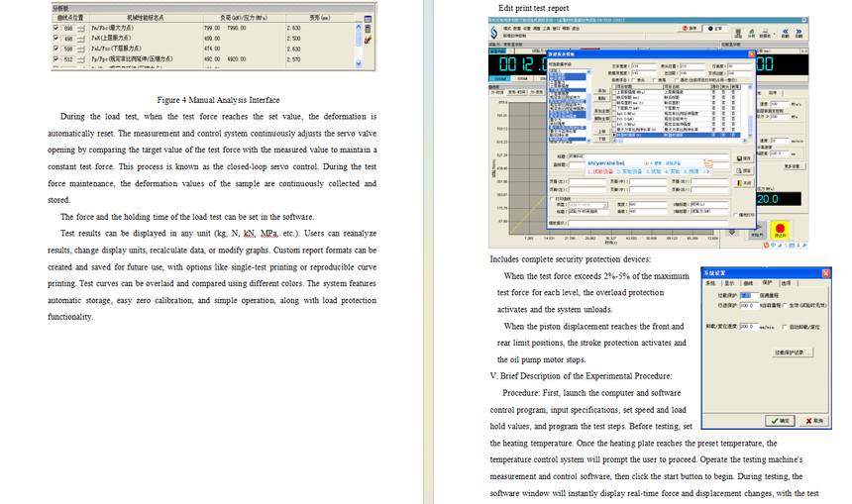Switch to the 显示 tab in System Settings
The width and height of the screenshot is (852, 504).
pyautogui.click(x=729, y=283)
